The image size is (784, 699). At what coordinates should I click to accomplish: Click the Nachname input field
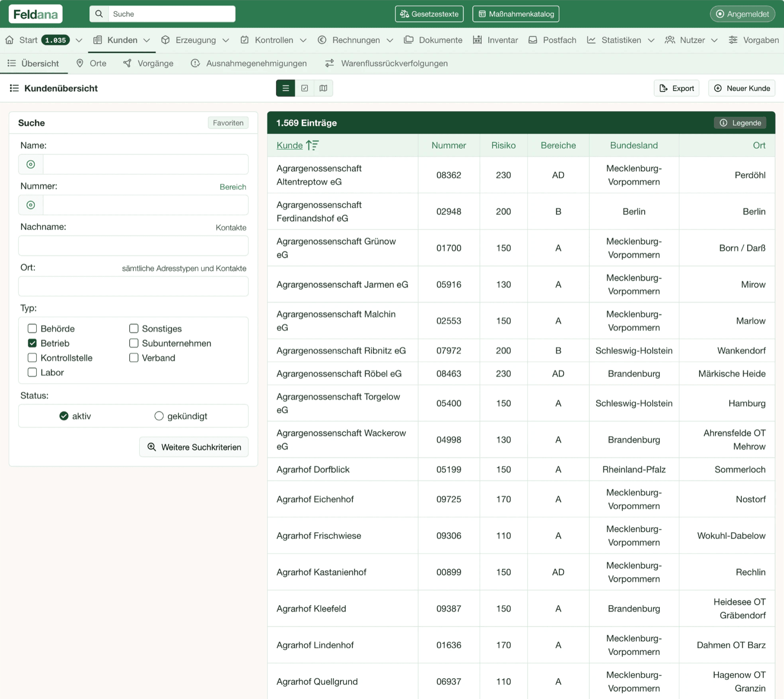coord(133,246)
